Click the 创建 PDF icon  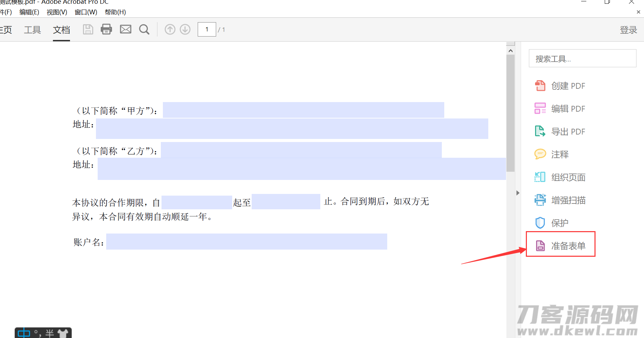540,86
